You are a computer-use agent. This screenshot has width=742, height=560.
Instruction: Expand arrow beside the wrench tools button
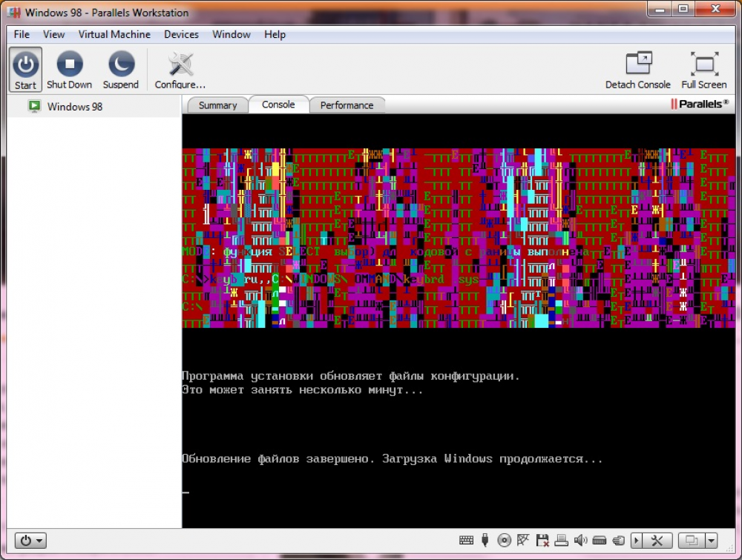pos(637,540)
